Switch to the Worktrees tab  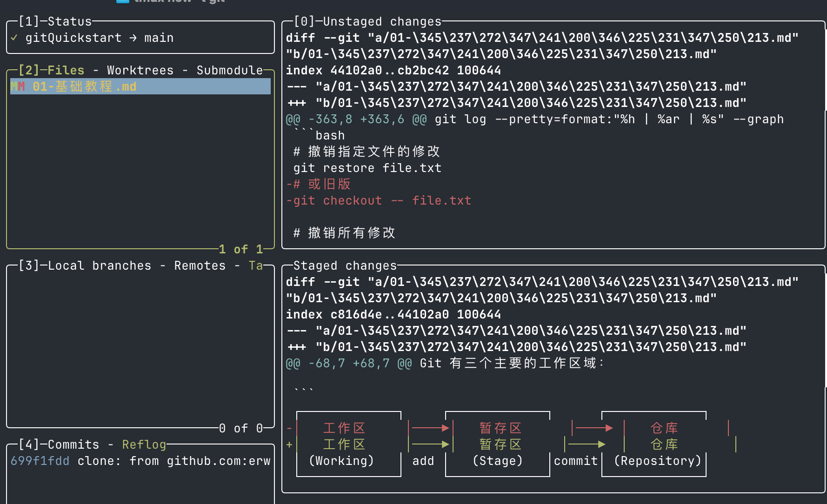(140, 70)
